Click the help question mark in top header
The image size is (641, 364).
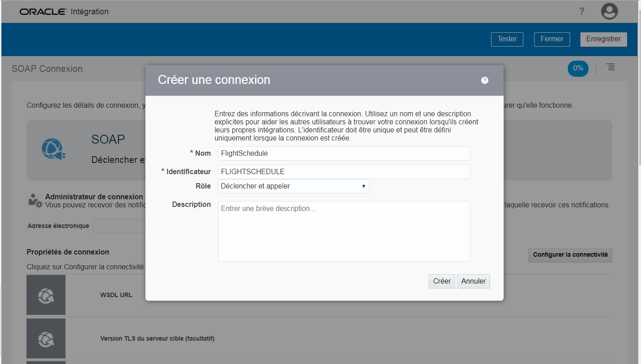(582, 12)
